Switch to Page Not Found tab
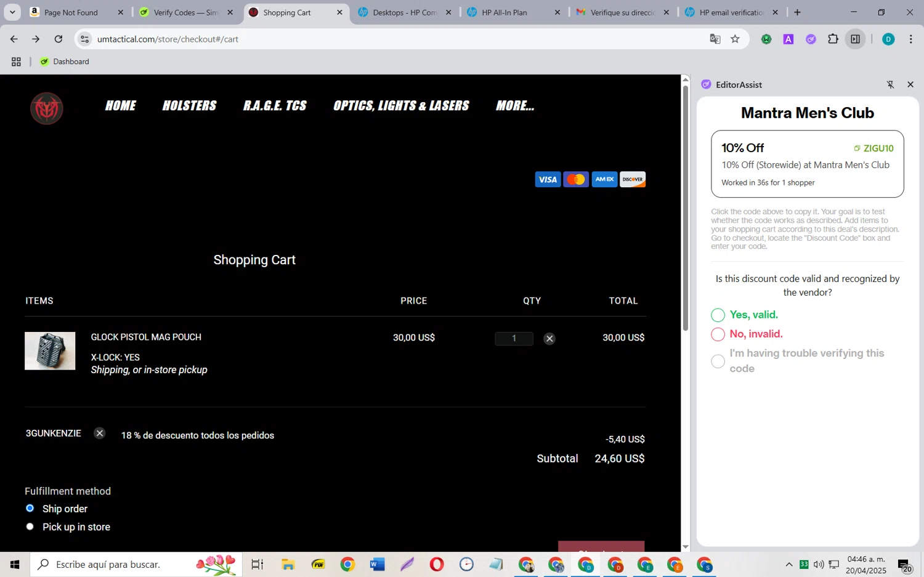This screenshot has width=924, height=577. coord(76,12)
